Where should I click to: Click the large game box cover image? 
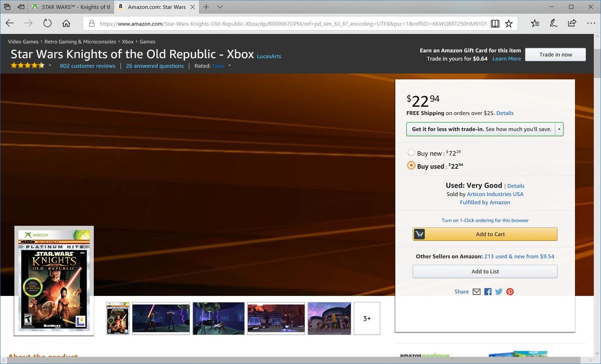tap(54, 280)
